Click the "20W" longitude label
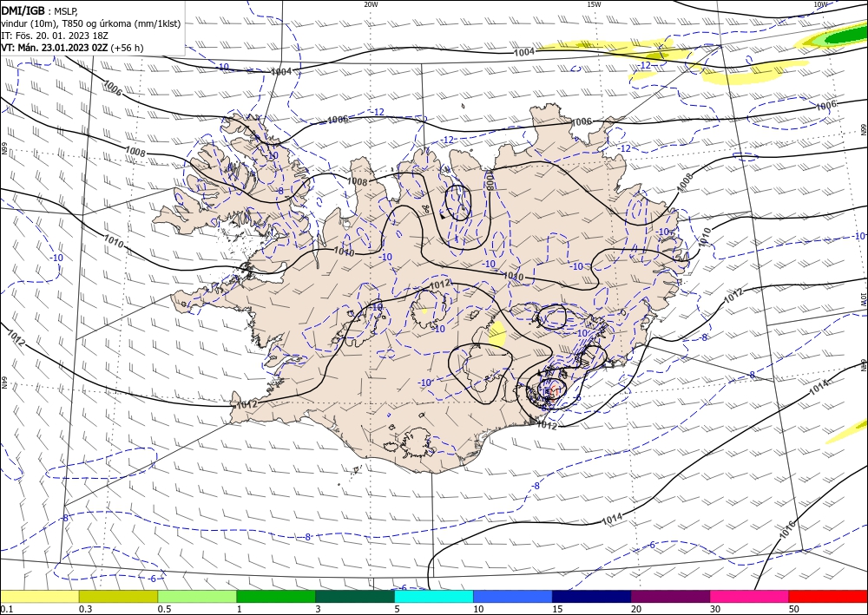Image resolution: width=868 pixels, height=615 pixels. click(x=371, y=3)
